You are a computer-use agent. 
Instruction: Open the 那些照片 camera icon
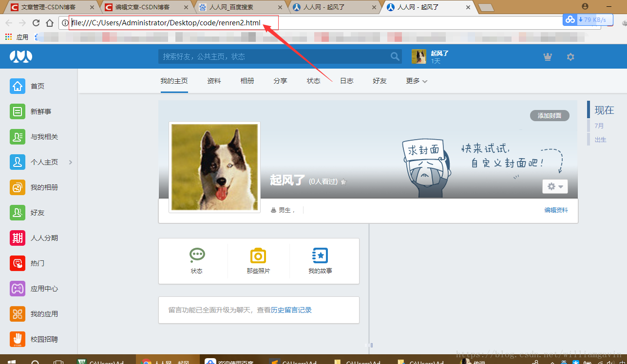[x=258, y=255]
